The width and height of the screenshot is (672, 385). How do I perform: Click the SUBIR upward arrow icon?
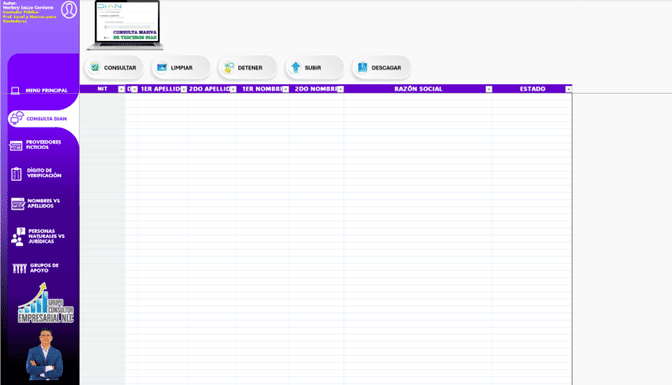pyautogui.click(x=296, y=67)
